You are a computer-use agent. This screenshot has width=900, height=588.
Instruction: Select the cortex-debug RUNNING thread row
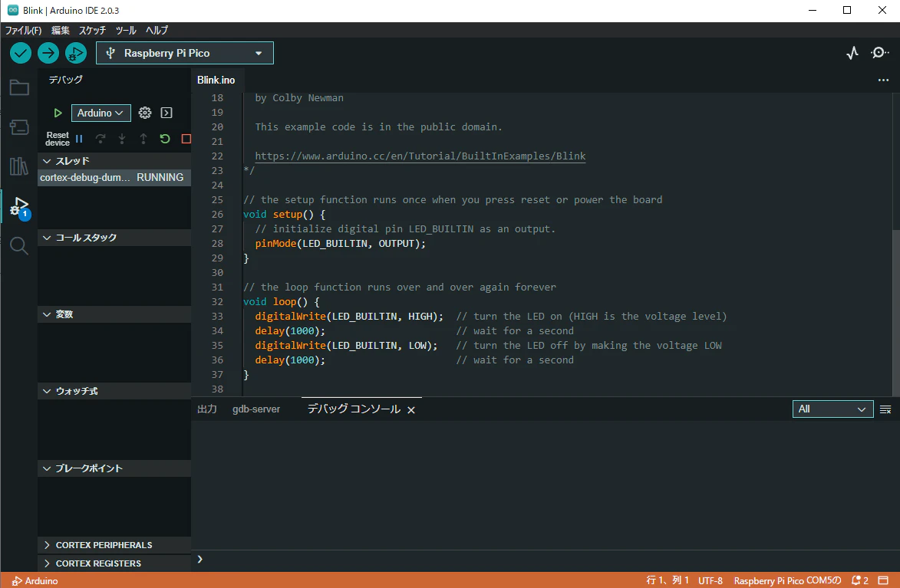pyautogui.click(x=114, y=178)
